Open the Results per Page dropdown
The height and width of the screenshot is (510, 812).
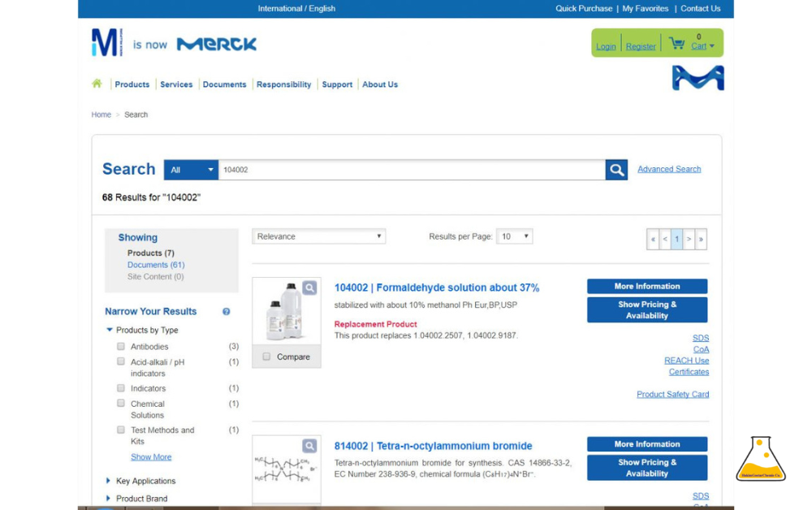(514, 236)
